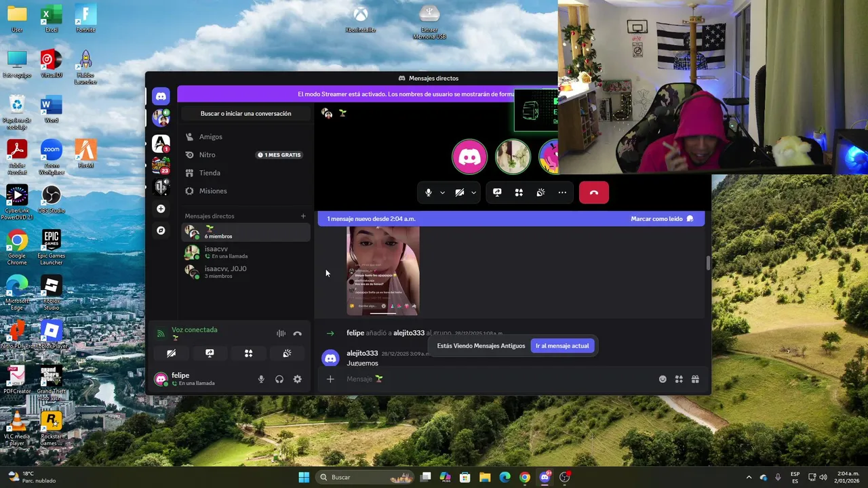Turn on camera in call controls
Screen dimensions: 868x488
pyautogui.click(x=460, y=192)
